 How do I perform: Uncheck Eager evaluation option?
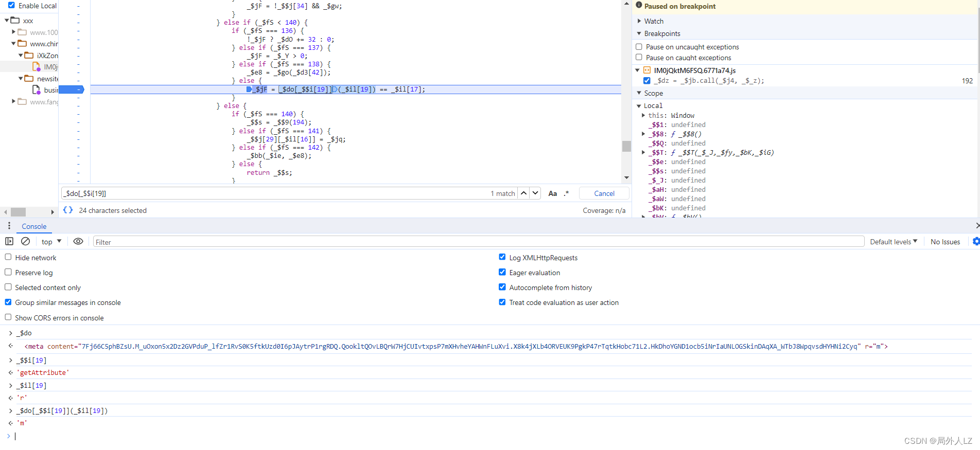pyautogui.click(x=502, y=272)
